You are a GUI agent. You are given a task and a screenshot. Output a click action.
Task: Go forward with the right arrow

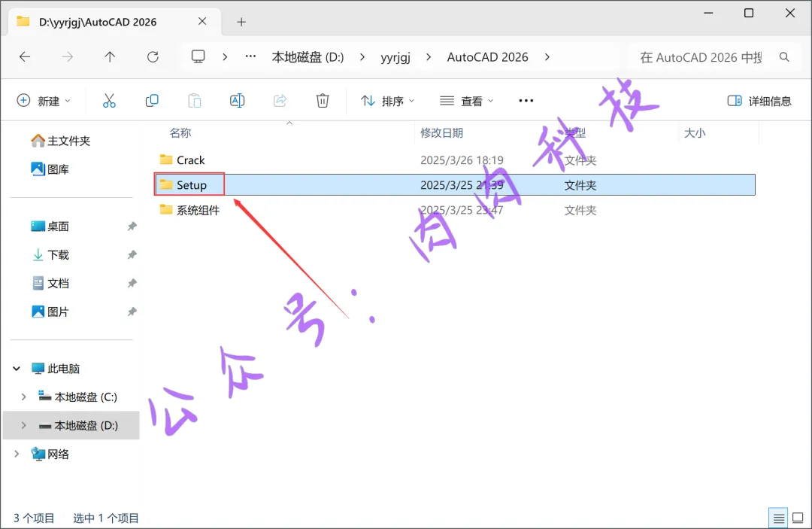(68, 57)
